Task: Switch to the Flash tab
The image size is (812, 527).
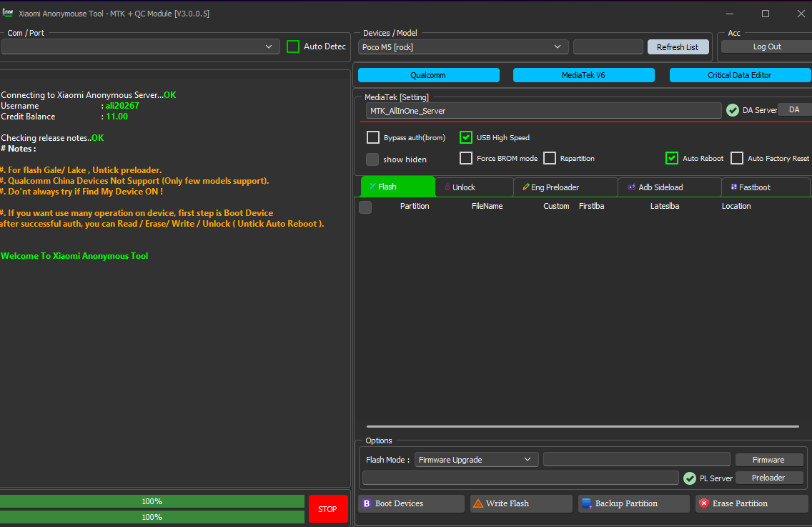Action: point(397,187)
